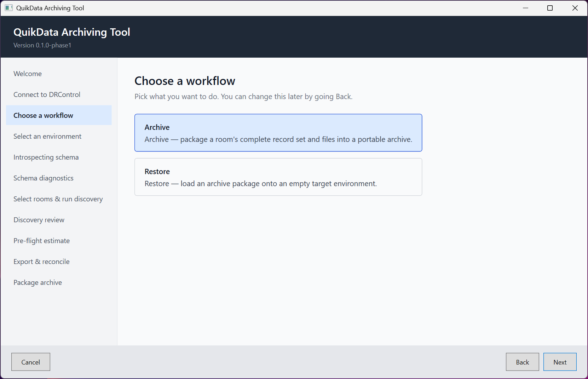588x379 pixels.
Task: Go to Export & reconcile step
Action: (59, 262)
